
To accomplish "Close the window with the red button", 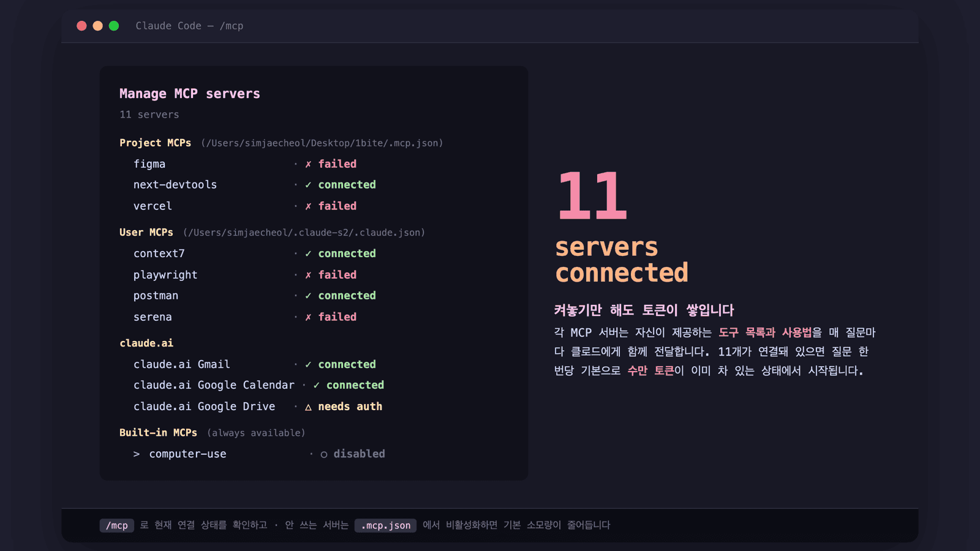I will click(81, 26).
